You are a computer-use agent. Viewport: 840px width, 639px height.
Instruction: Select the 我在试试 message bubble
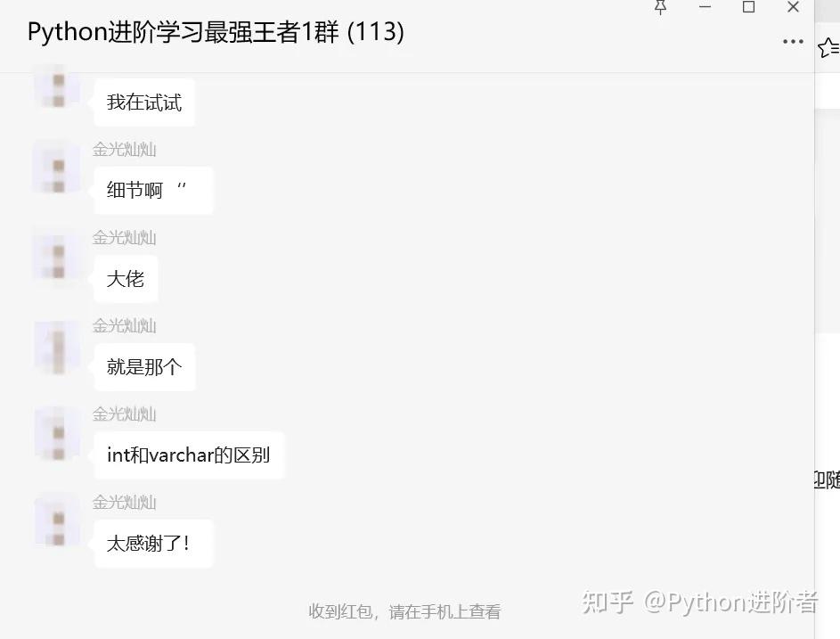(144, 102)
